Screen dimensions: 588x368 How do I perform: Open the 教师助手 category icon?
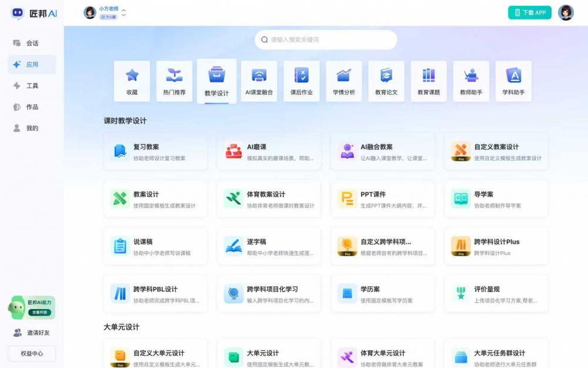[470, 75]
